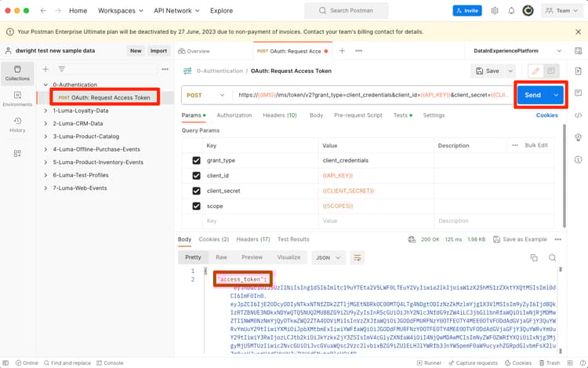The width and height of the screenshot is (588, 368).
Task: Search the response with magnifier icon
Action: tap(552, 257)
